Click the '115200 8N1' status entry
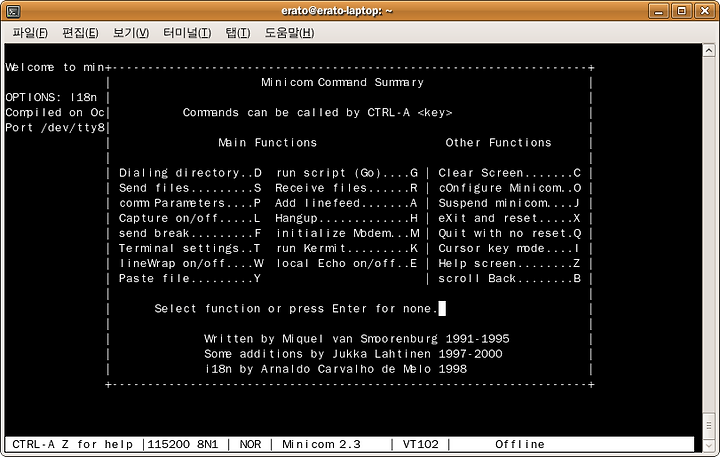This screenshot has width=720, height=457. pos(183,444)
